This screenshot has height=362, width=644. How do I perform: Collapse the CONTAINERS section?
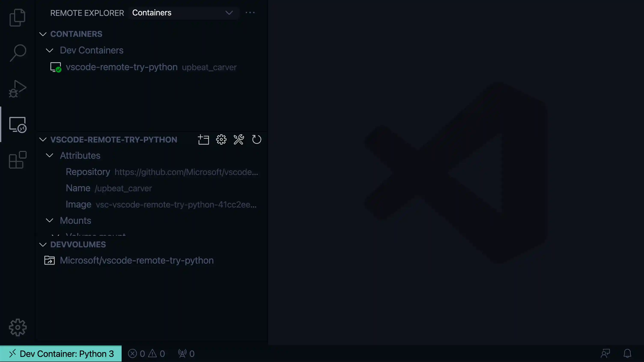[x=43, y=34]
